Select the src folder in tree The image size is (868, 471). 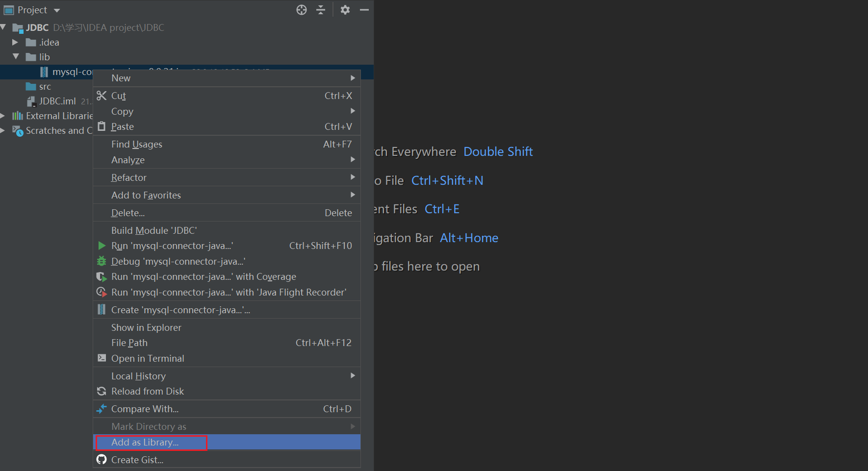[45, 87]
